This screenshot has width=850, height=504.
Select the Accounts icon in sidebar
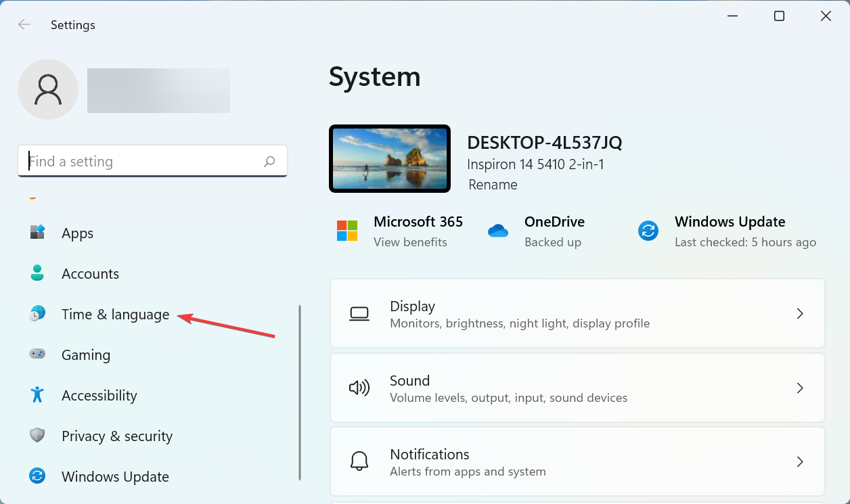click(x=37, y=273)
